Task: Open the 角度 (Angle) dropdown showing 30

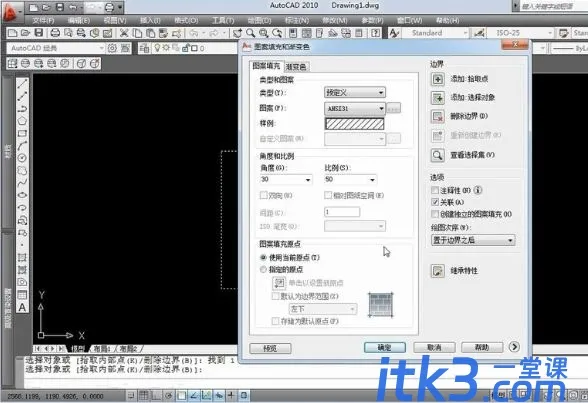Action: click(286, 180)
